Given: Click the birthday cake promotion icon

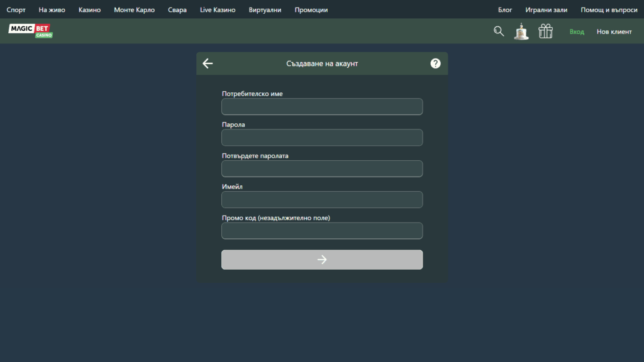Looking at the screenshot, I should [521, 31].
